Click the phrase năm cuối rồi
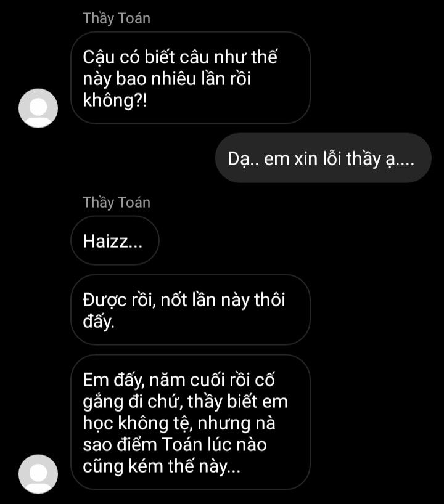Viewport: 444px width, 504px height. (x=200, y=380)
